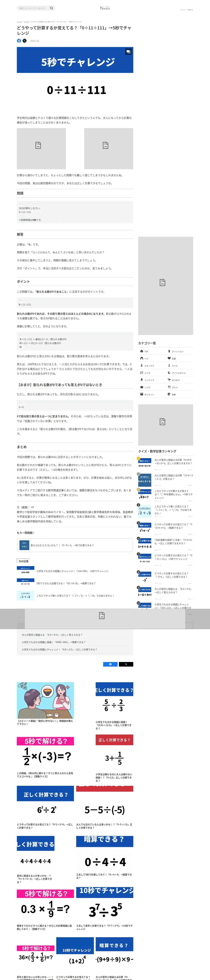Open the 1/2×(-3)=? quiz card

[45, 757]
